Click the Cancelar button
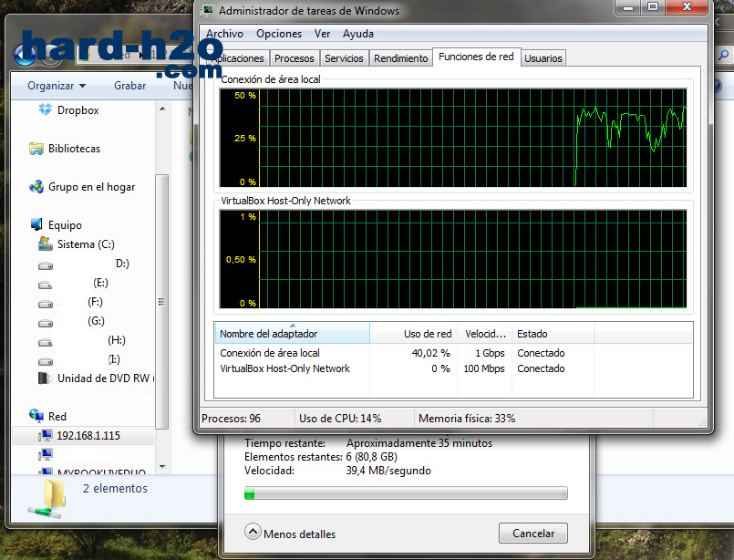The image size is (734, 560). (x=533, y=534)
